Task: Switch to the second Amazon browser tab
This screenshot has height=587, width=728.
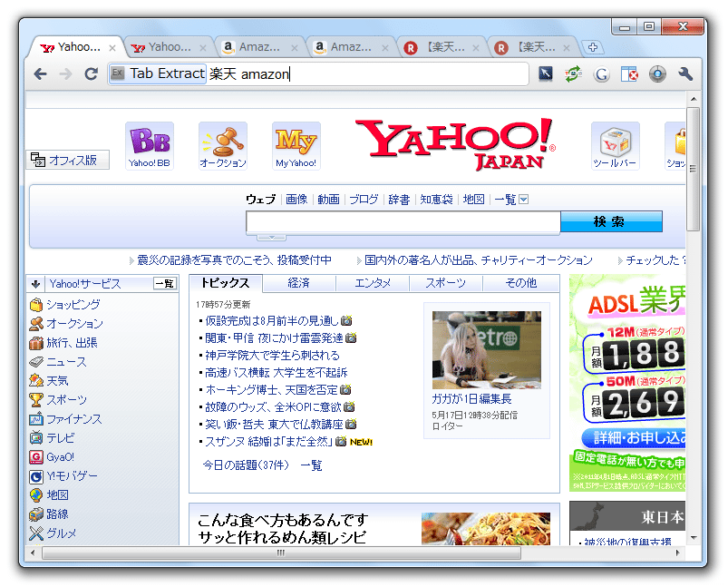Action: [351, 47]
